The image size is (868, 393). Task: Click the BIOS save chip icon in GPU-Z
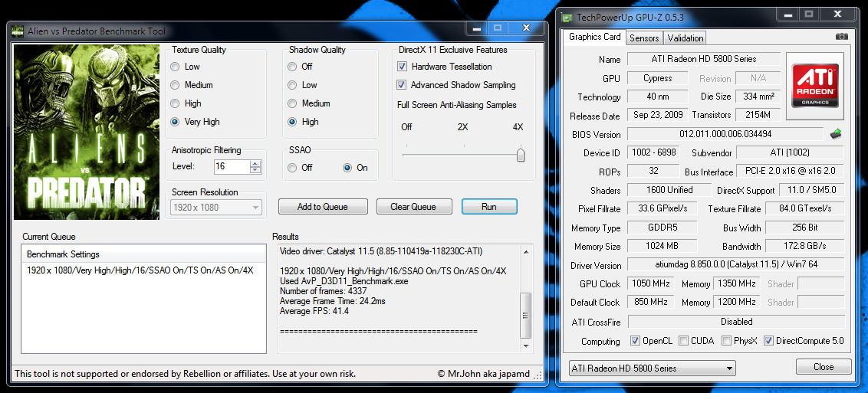835,134
